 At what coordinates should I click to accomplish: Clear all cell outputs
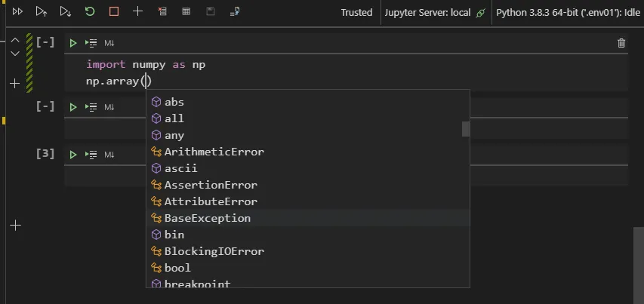point(162,12)
